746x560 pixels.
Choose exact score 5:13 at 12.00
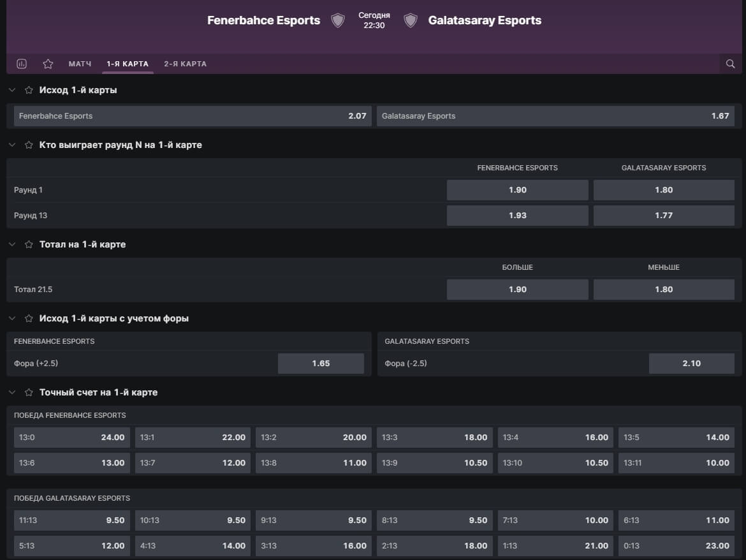tap(72, 546)
